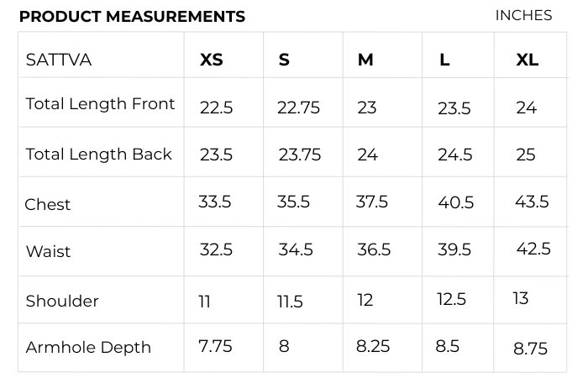Click the M size column header
Screen dimensions: 588x378
coord(365,60)
